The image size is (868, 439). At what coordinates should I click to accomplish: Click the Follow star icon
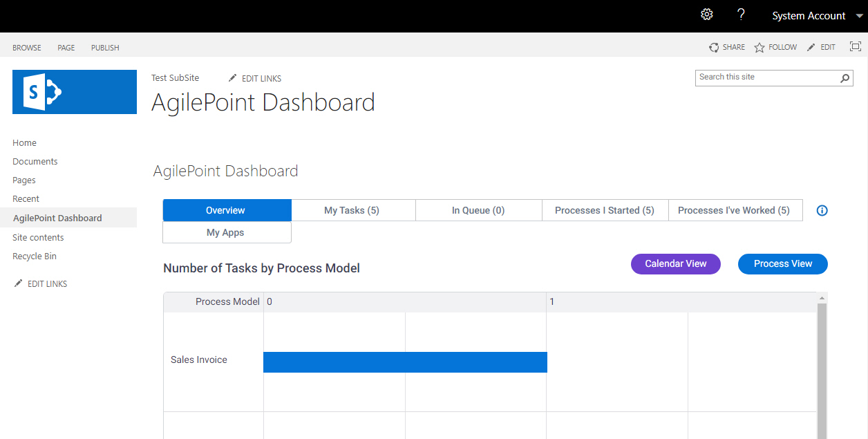pyautogui.click(x=759, y=48)
